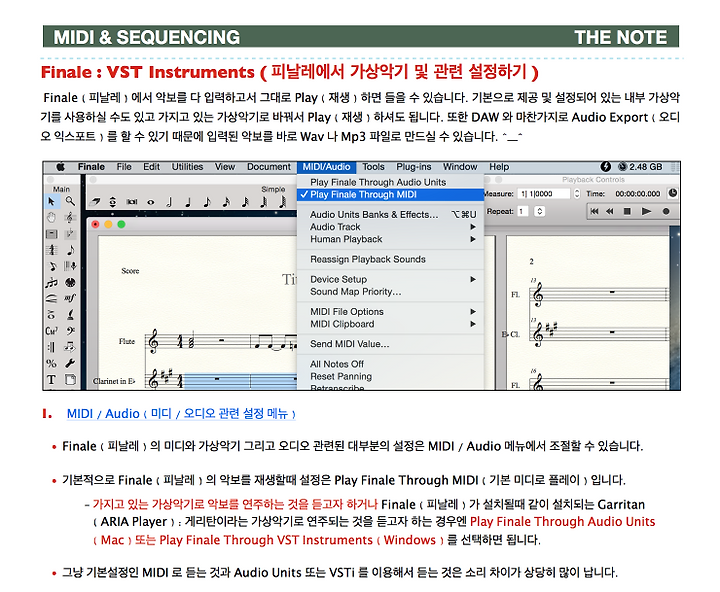Open Audio Units Banks & Effects
Screen dimensions: 720x592
391,214
